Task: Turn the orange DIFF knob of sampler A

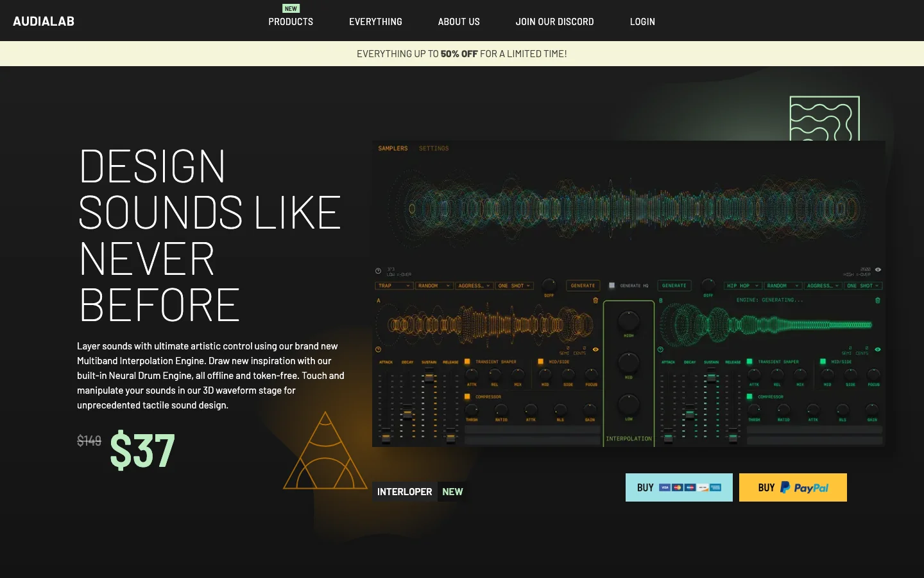Action: [x=549, y=285]
